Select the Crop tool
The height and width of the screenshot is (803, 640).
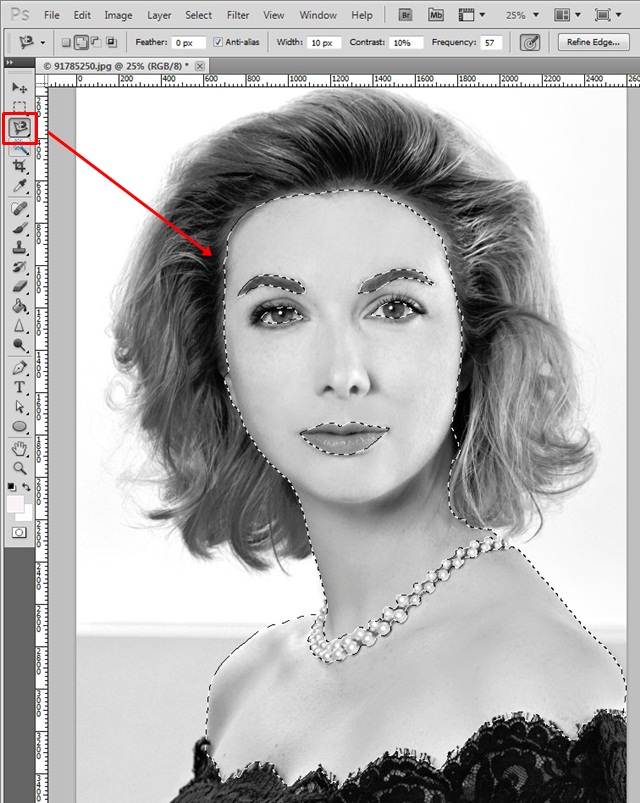20,167
